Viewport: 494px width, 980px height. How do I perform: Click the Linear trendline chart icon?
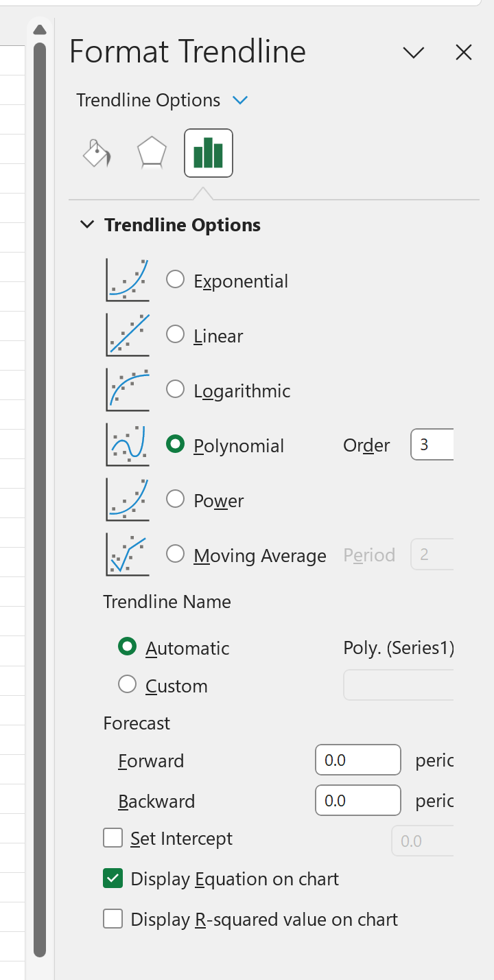tap(128, 335)
